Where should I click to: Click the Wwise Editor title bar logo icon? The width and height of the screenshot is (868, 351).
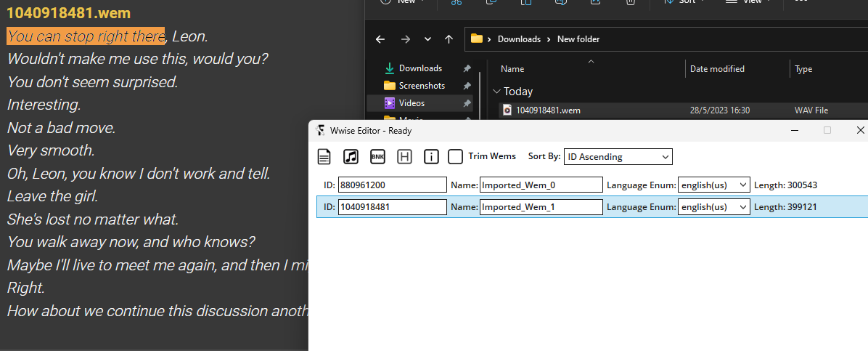point(319,130)
